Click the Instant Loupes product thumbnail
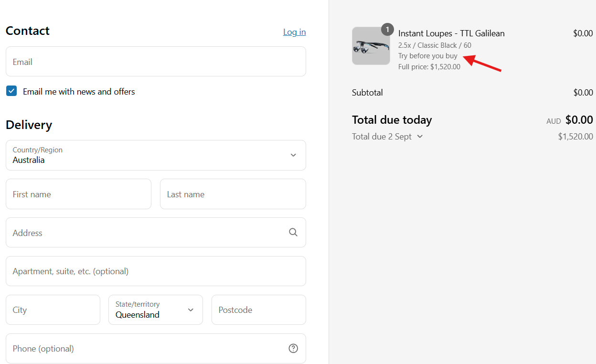The width and height of the screenshot is (596, 364). pyautogui.click(x=371, y=46)
